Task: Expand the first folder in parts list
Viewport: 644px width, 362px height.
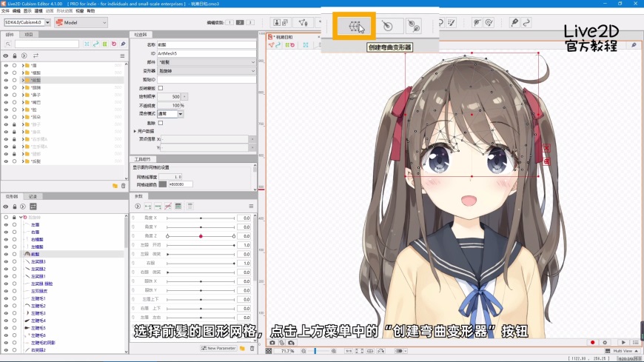Action: 23,65
